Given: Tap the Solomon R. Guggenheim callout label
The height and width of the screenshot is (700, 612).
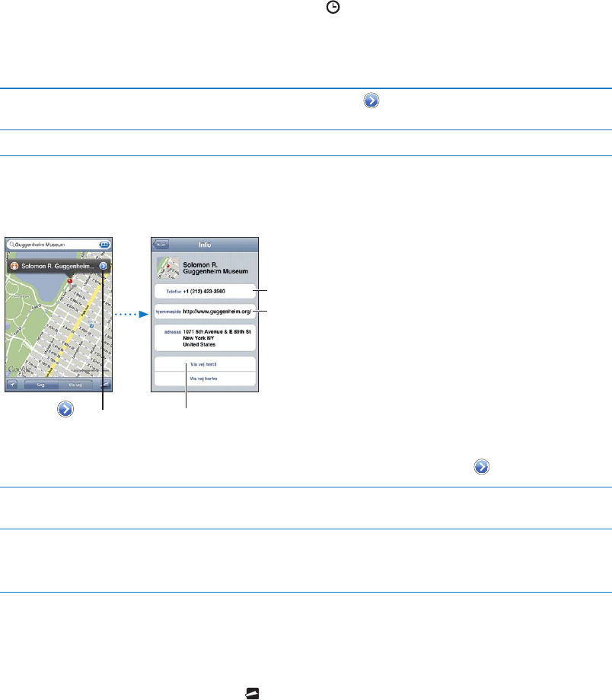Looking at the screenshot, I should point(58,266).
